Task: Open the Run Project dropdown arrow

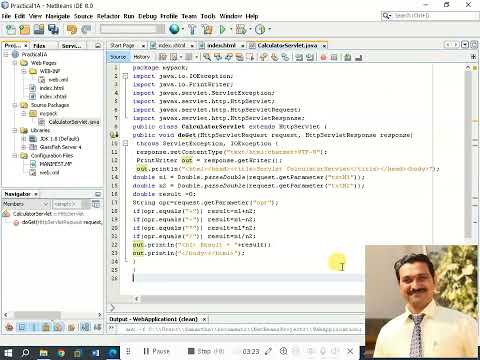Action: (231, 29)
